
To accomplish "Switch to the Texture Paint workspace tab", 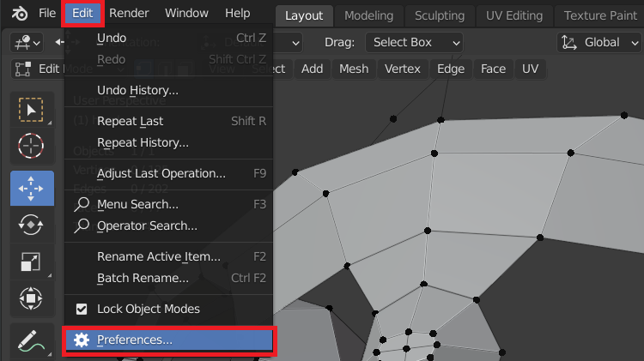I will 600,16.
